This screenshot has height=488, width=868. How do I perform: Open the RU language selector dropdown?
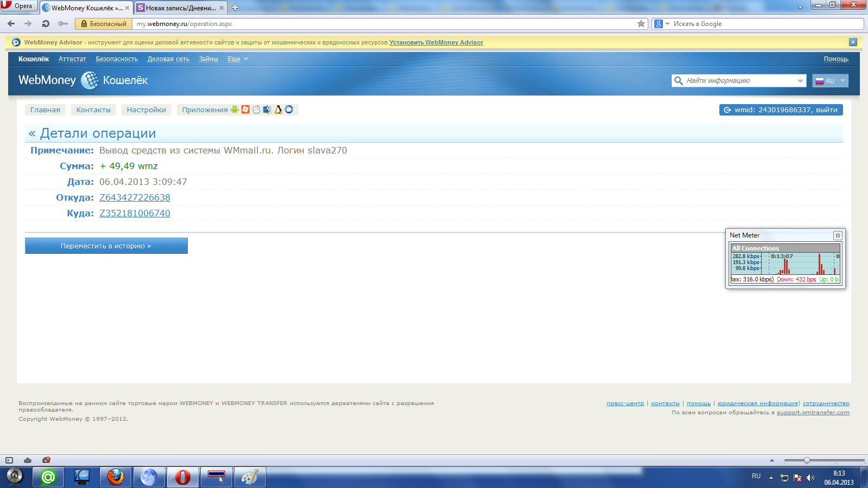click(x=831, y=81)
